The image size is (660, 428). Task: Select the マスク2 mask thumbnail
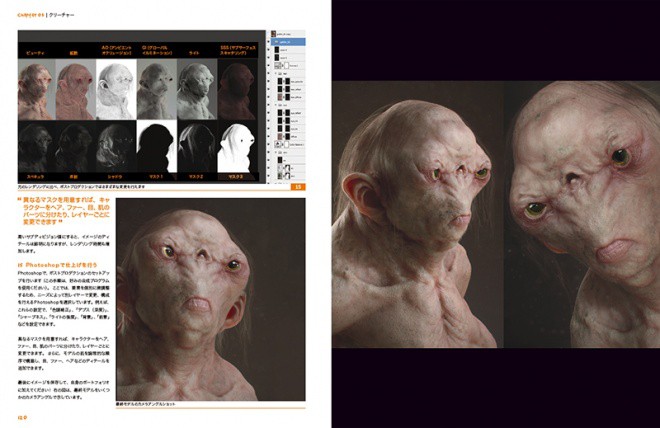pyautogui.click(x=197, y=146)
